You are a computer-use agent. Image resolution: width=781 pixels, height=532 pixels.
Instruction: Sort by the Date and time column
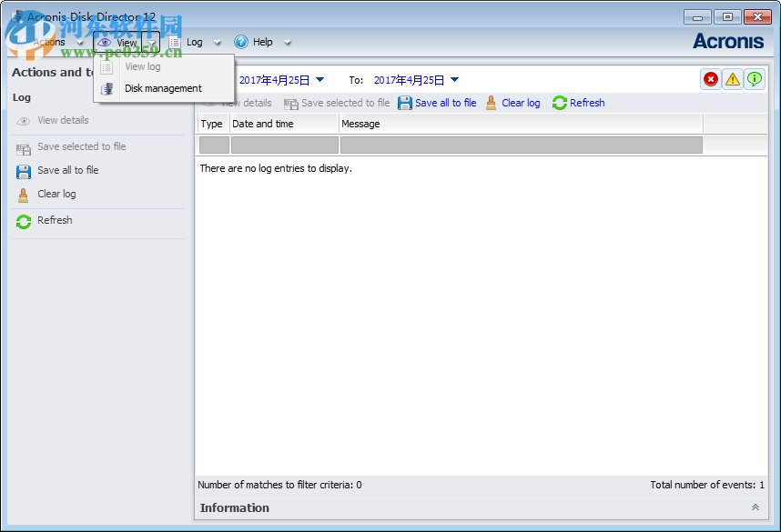(x=284, y=124)
